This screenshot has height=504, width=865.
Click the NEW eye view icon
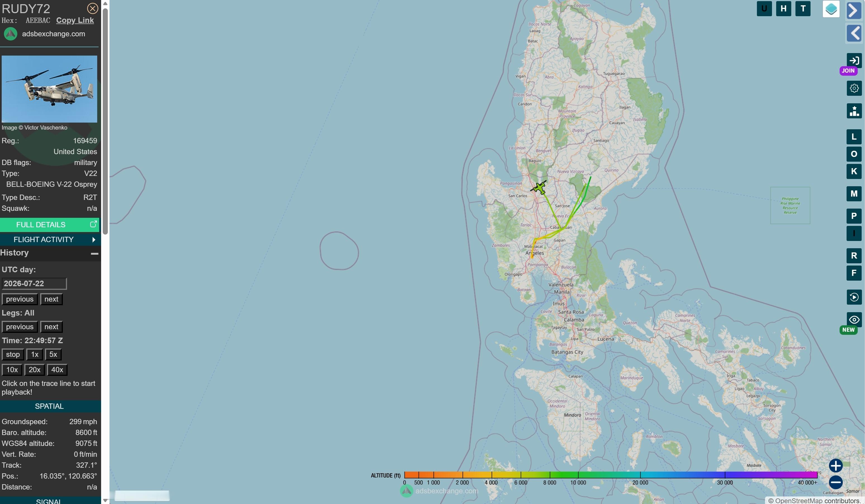[x=854, y=320]
